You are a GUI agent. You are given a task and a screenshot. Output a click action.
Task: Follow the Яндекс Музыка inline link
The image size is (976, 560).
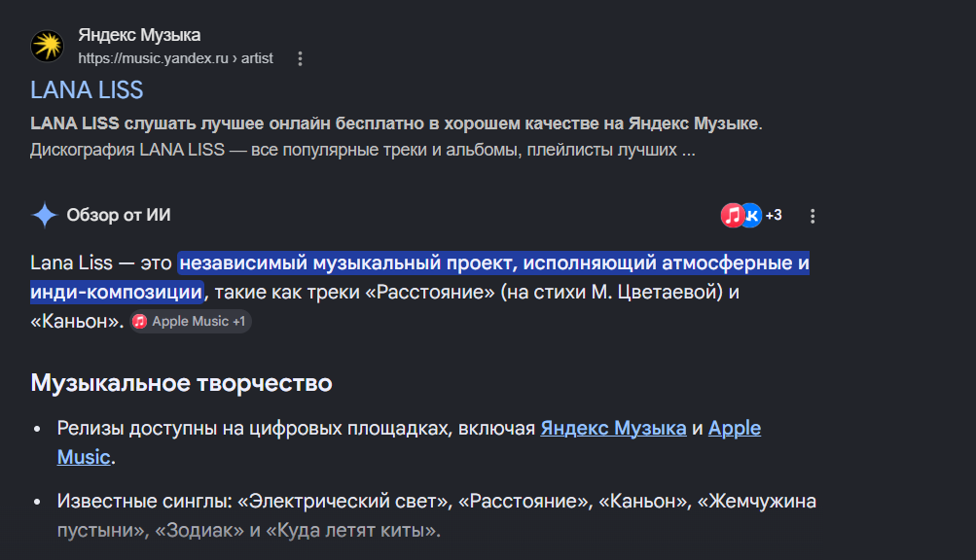613,428
